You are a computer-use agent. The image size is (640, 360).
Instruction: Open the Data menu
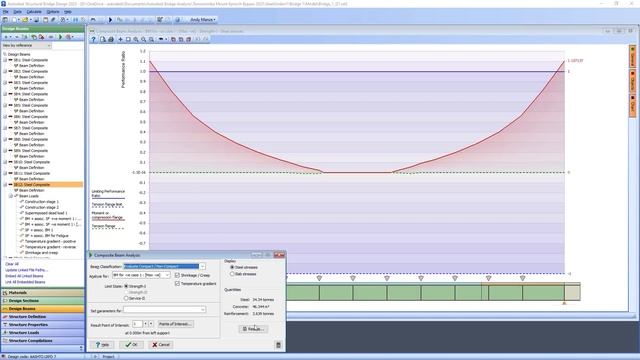(x=18, y=12)
